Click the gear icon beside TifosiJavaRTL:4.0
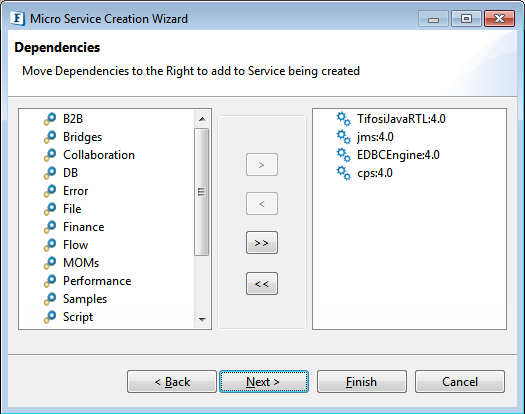This screenshot has height=414, width=525. coord(344,119)
